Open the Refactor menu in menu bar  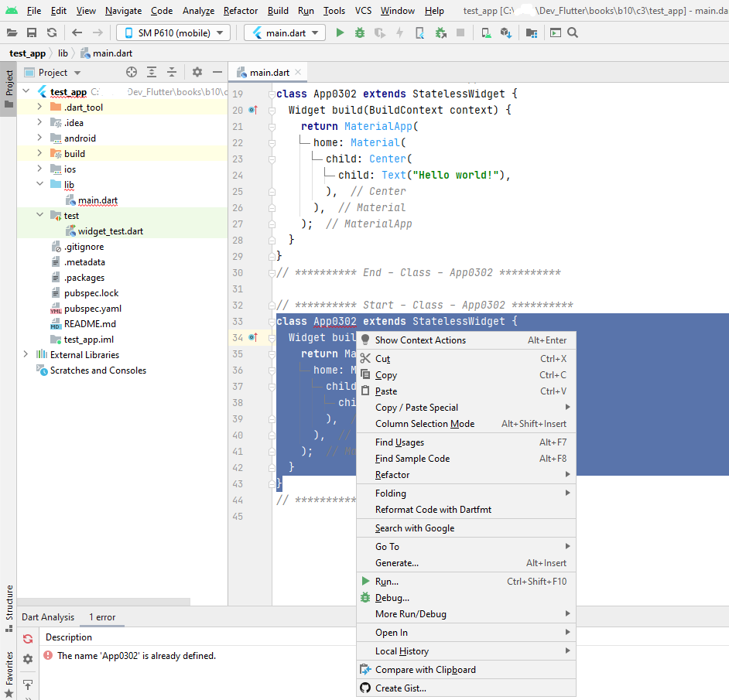(241, 10)
